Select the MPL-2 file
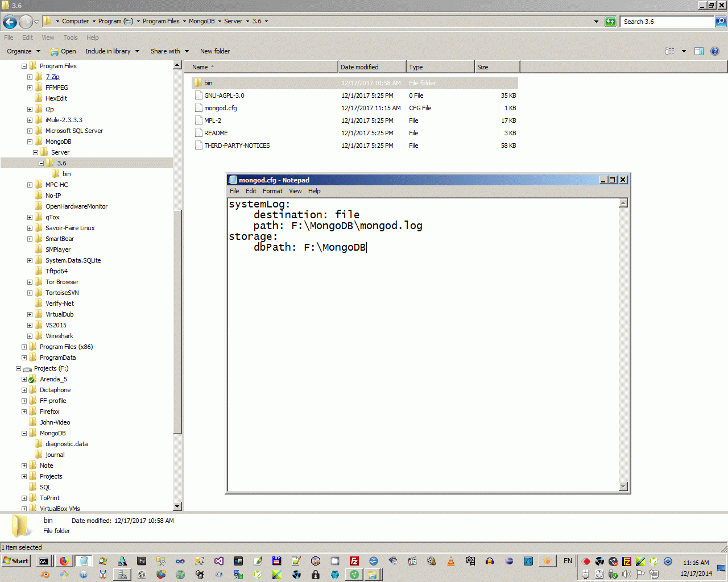 point(213,120)
